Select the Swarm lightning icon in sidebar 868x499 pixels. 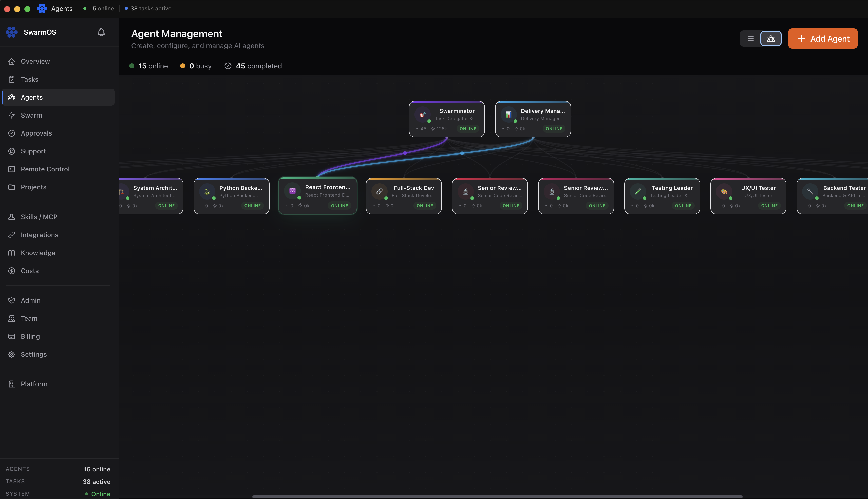(x=12, y=115)
